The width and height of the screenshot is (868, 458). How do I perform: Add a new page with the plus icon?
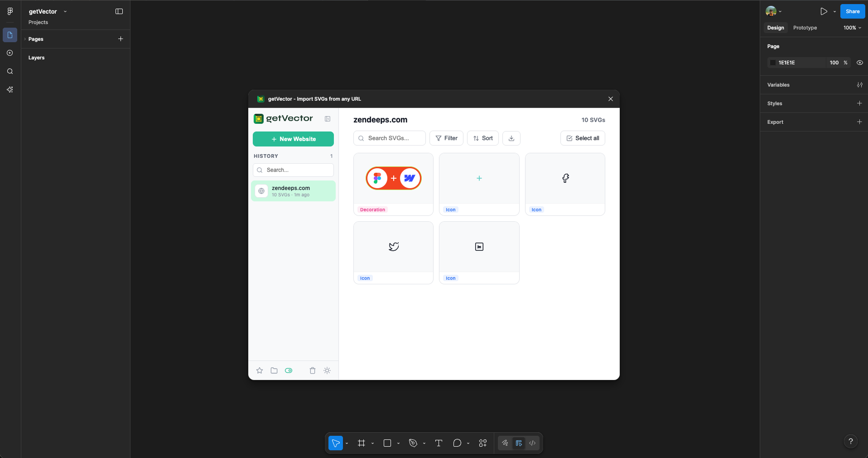[x=121, y=39]
